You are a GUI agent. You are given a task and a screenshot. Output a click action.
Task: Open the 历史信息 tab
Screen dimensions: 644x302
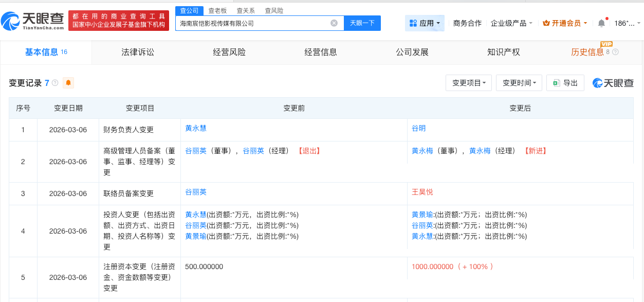[587, 51]
